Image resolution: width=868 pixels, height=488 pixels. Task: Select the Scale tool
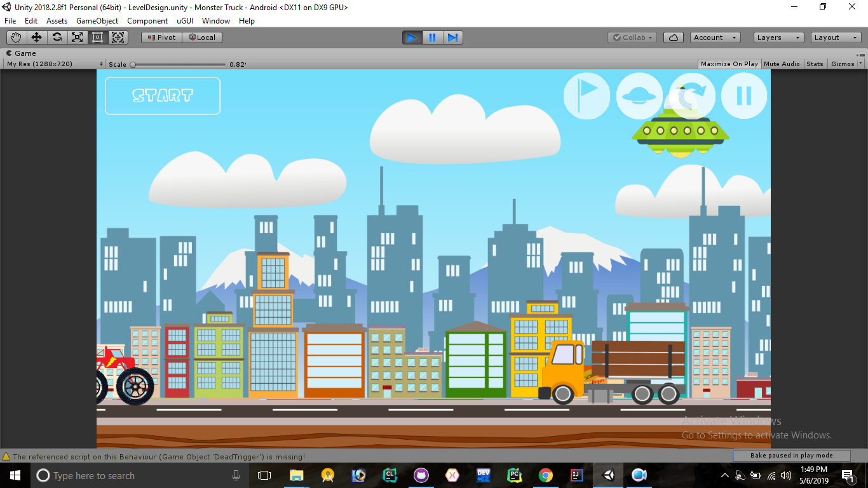(x=77, y=37)
